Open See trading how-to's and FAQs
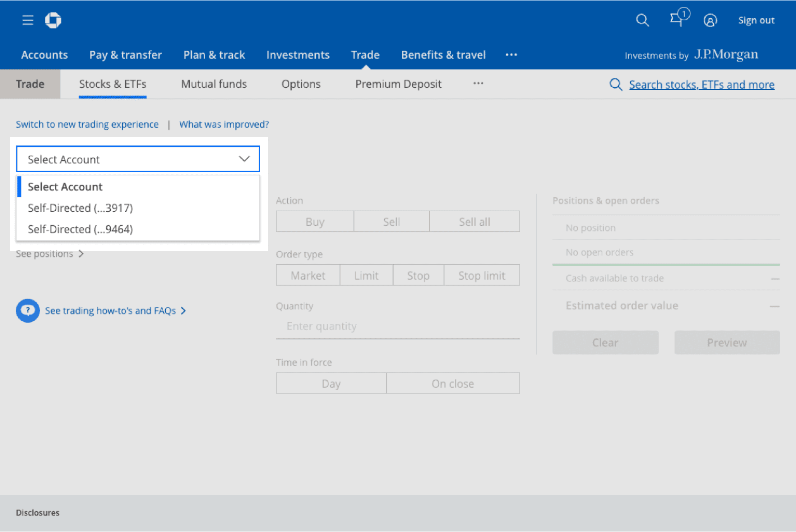The image size is (796, 532). point(110,311)
